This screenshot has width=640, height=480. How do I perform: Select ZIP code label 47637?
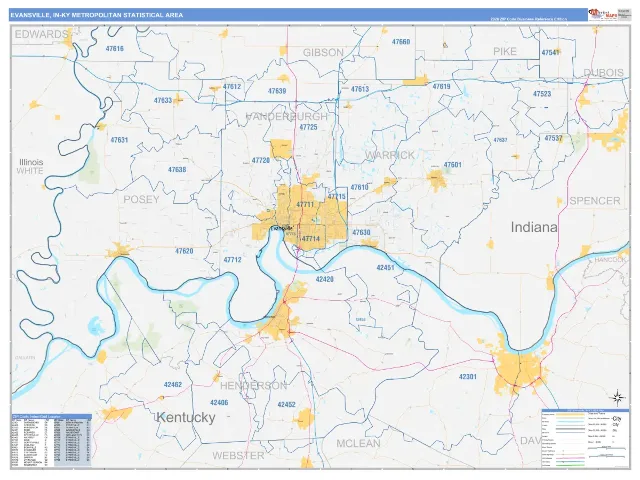pyautogui.click(x=500, y=140)
